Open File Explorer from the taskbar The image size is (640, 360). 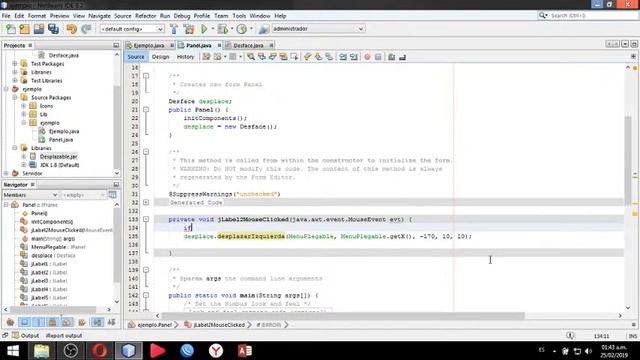click(42, 351)
